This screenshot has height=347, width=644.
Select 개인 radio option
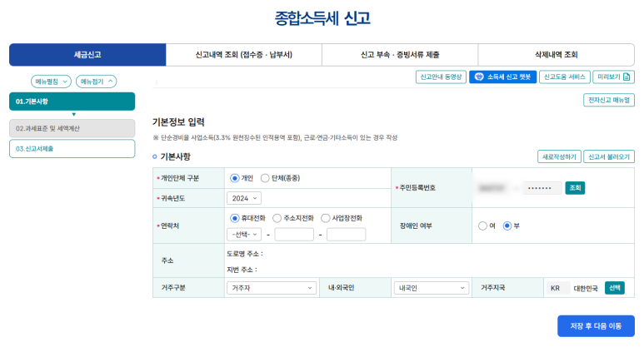pos(234,178)
